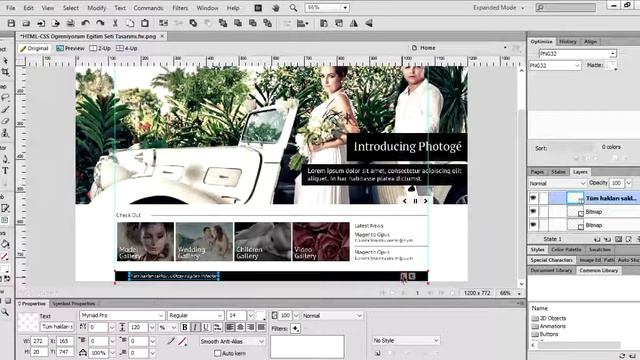Open the font family Myriad Pro dropdown
The image size is (640, 360).
tap(122, 316)
